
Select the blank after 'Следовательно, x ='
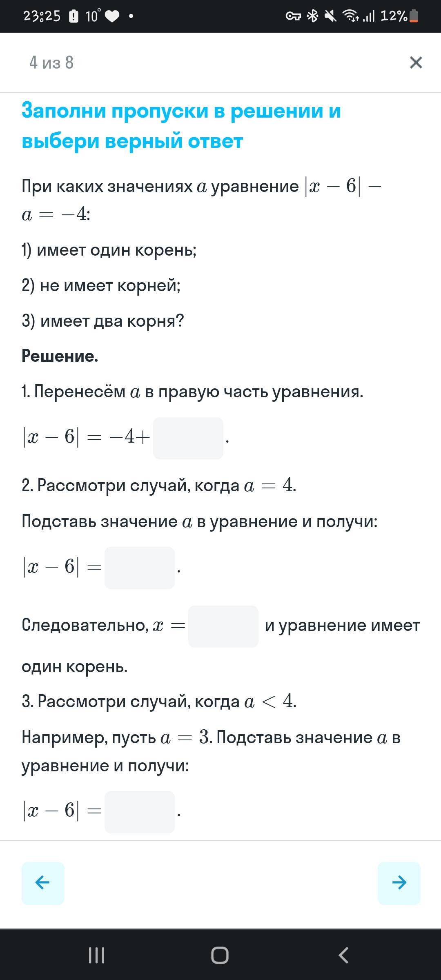(x=223, y=626)
